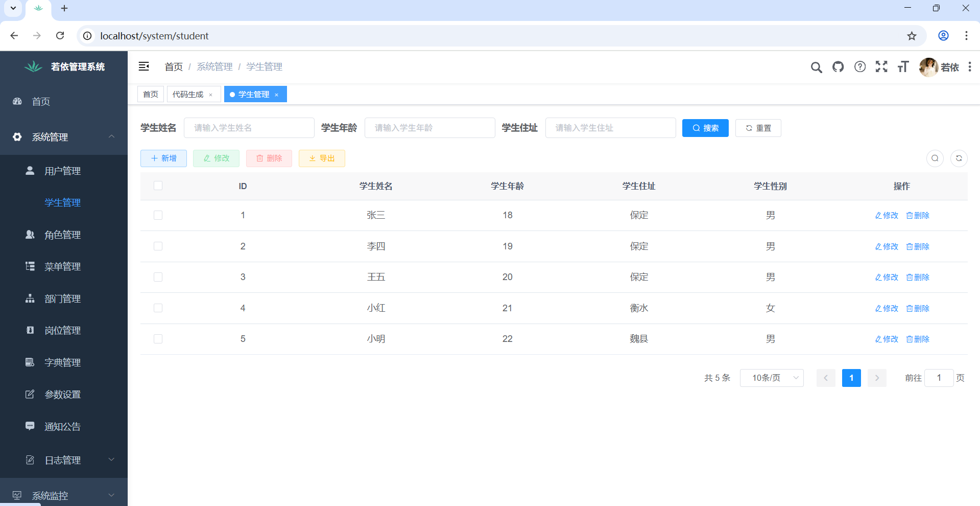Reload the browser page
980x506 pixels.
pyautogui.click(x=60, y=36)
